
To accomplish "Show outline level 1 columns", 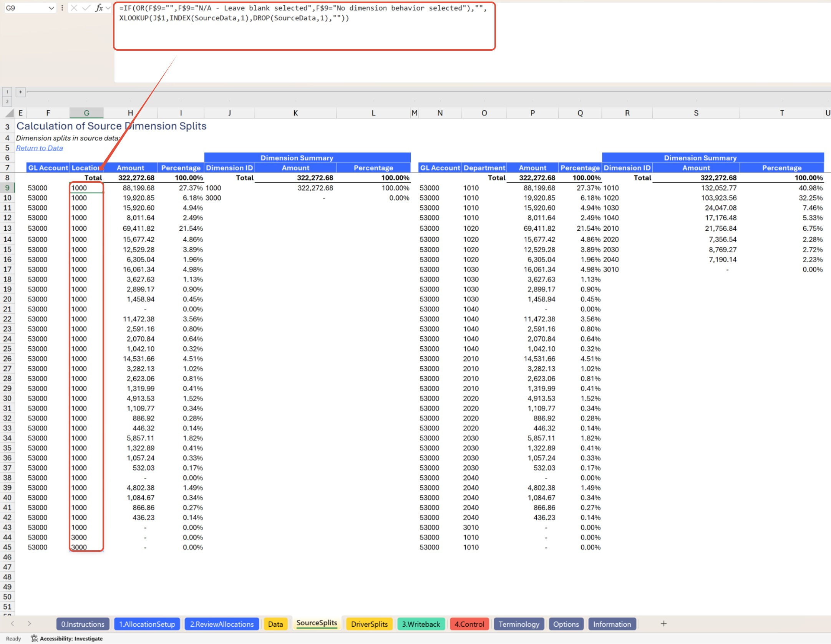I will (7, 92).
